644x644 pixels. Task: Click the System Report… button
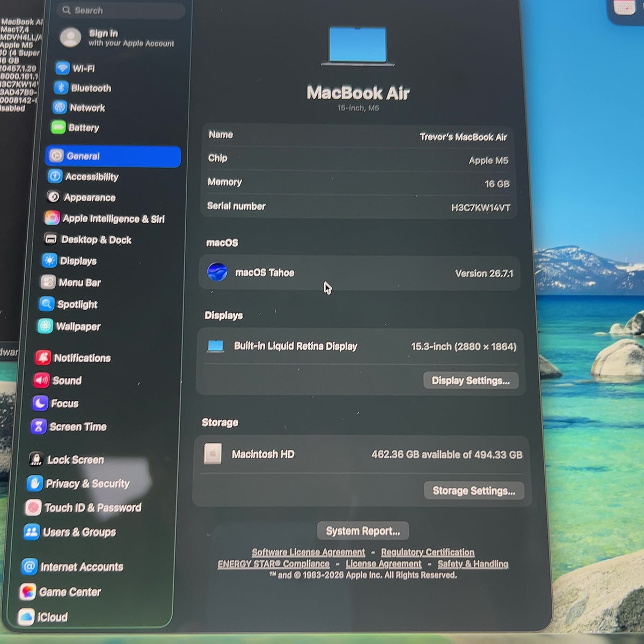point(363,531)
